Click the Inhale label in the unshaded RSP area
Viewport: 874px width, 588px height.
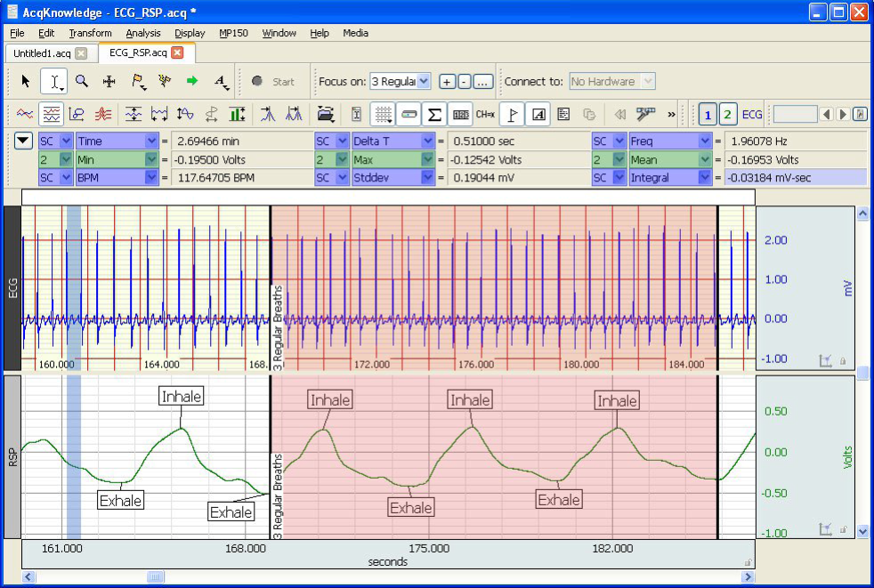point(182,397)
